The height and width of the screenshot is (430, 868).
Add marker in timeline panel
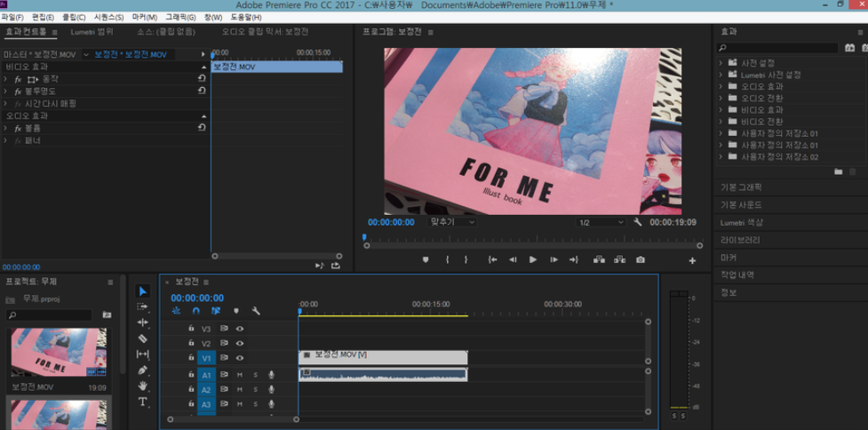[236, 311]
